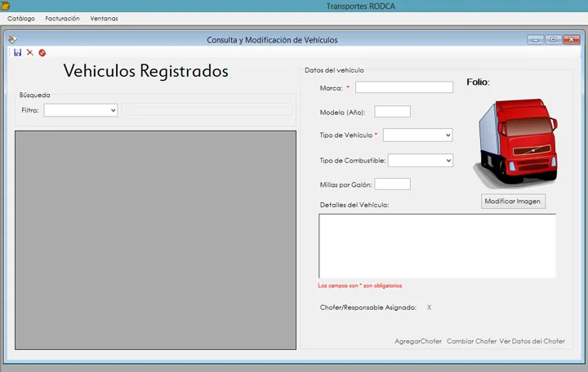This screenshot has height=372, width=588.
Task: Minimize the Consulta y Modificación window
Action: pyautogui.click(x=535, y=39)
